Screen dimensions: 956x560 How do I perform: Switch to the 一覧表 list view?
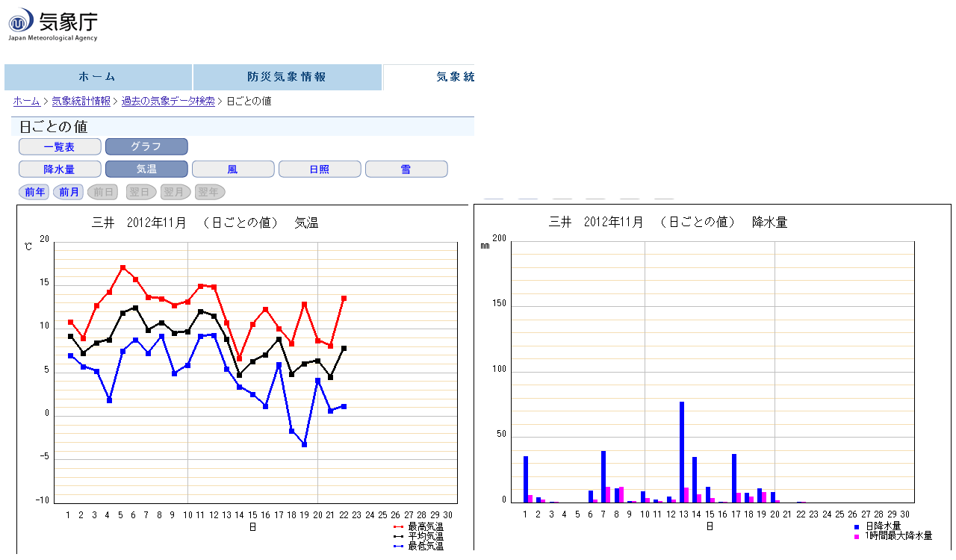tap(60, 146)
